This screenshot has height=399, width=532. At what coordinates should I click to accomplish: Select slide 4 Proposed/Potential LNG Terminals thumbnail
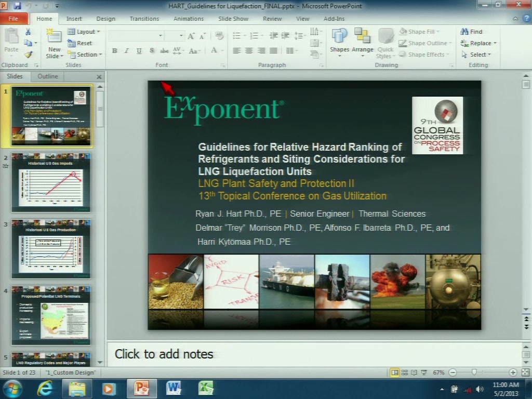(x=51, y=315)
